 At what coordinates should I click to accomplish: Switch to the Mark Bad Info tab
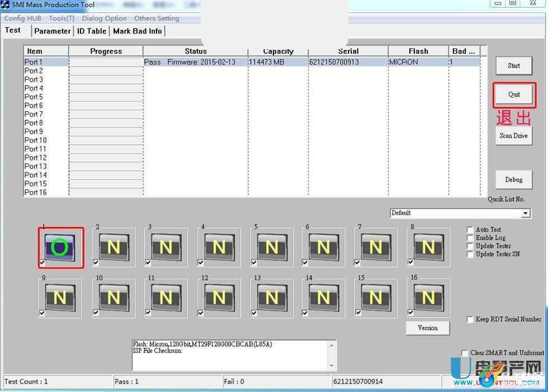click(x=138, y=31)
